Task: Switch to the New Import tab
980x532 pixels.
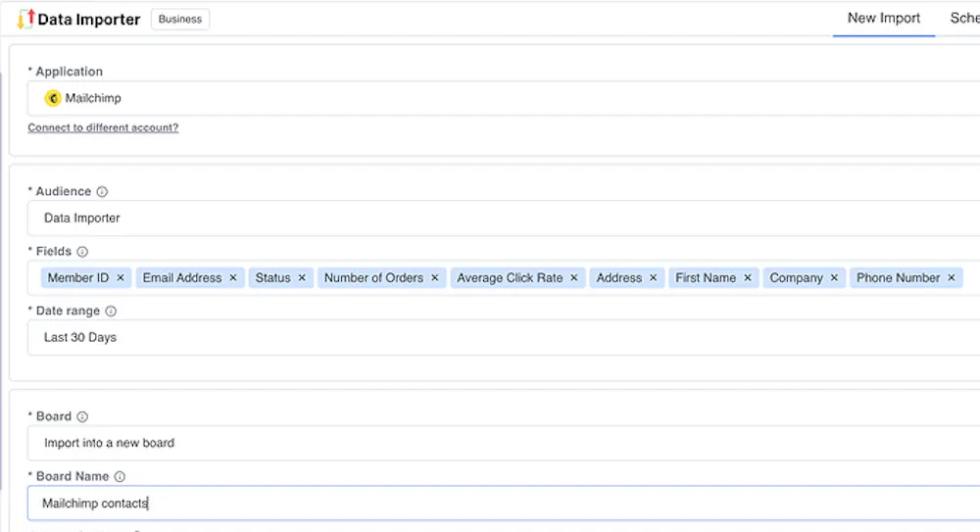Action: (x=884, y=19)
